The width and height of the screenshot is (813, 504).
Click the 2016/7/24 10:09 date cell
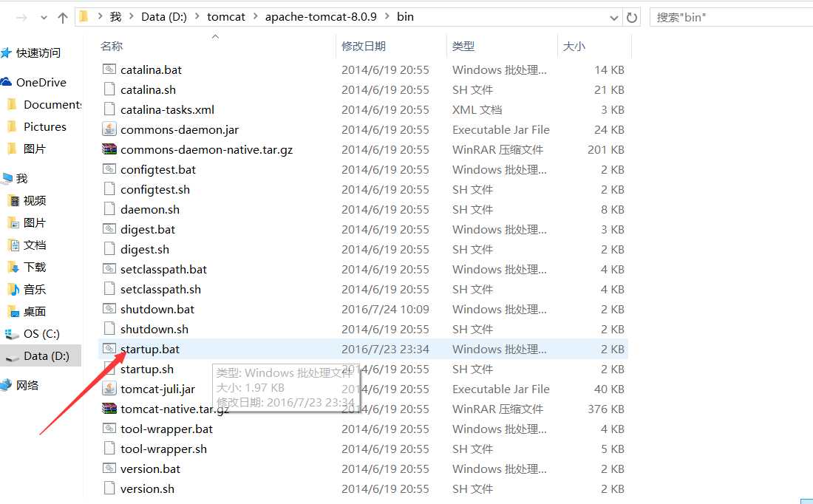click(385, 309)
